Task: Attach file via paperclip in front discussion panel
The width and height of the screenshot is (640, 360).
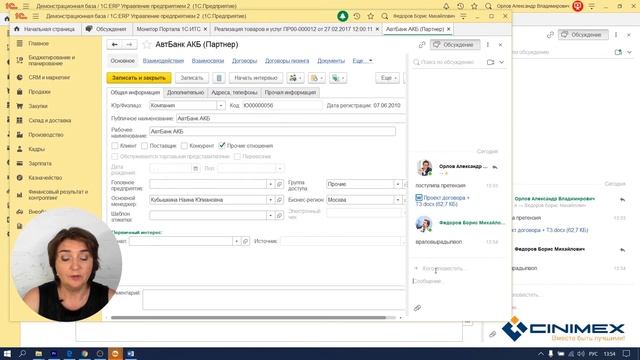Action: click(x=417, y=308)
